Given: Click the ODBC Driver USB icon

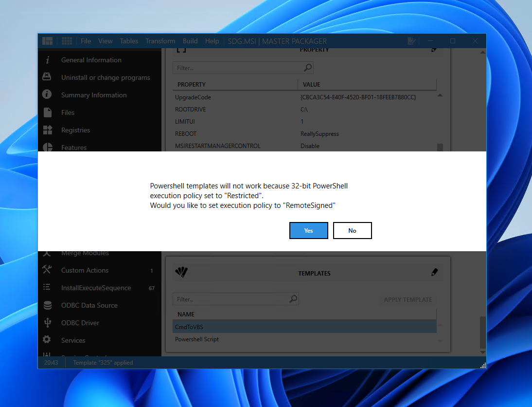Looking at the screenshot, I should tap(48, 322).
